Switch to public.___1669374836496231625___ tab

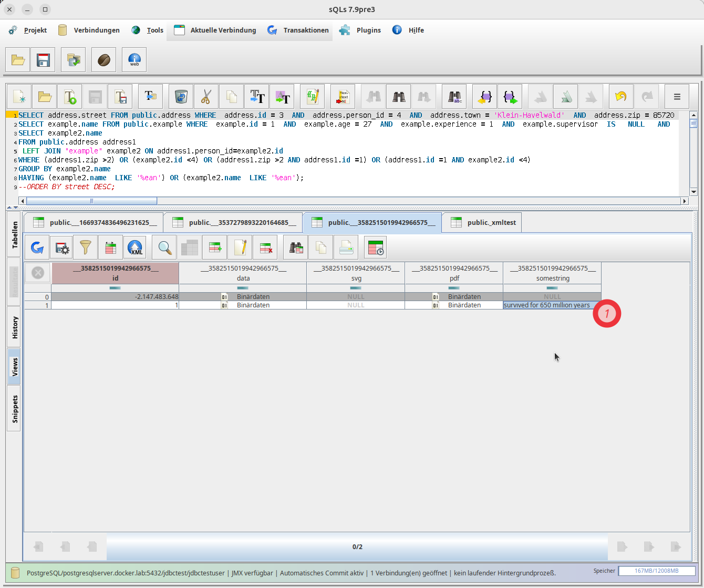(94, 222)
